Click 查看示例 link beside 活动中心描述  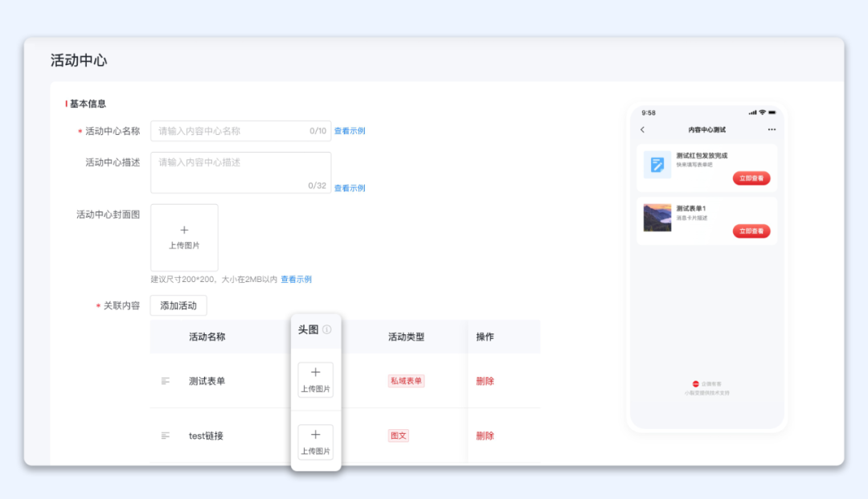[350, 188]
